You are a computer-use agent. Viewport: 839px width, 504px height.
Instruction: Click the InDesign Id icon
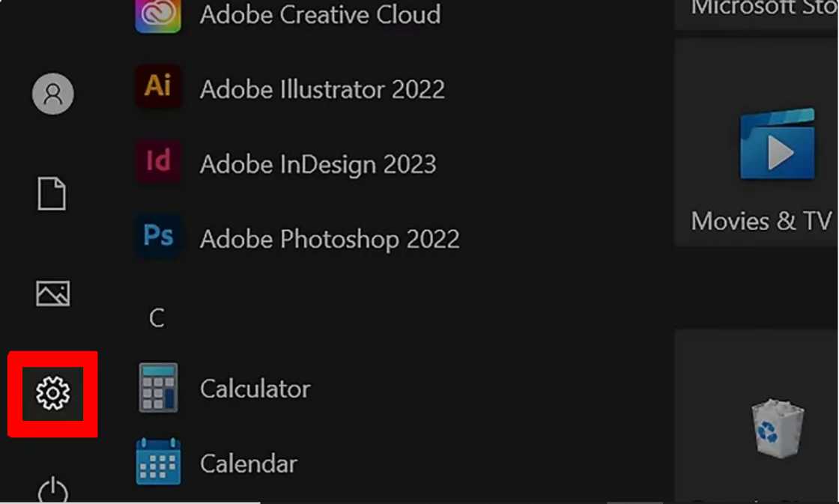[157, 162]
